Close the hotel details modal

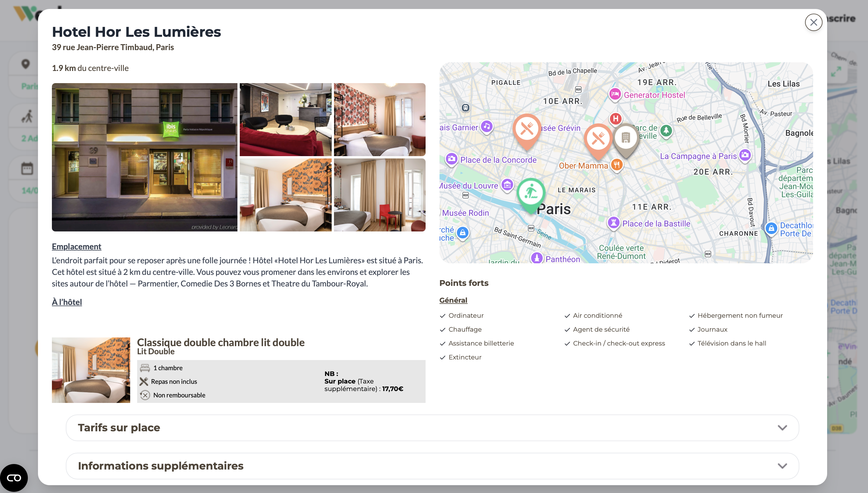click(813, 22)
